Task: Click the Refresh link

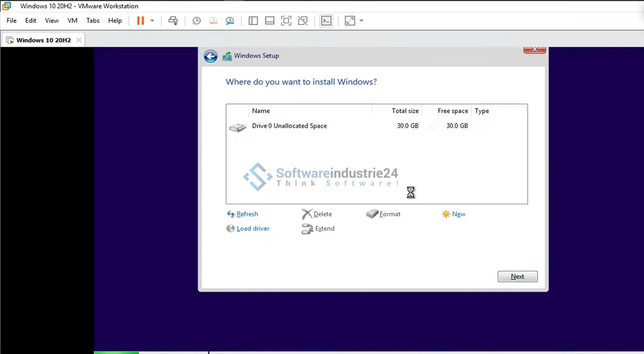Action: pyautogui.click(x=247, y=215)
